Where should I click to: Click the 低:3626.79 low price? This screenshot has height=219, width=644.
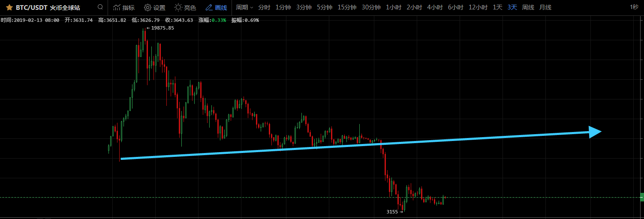pos(145,20)
